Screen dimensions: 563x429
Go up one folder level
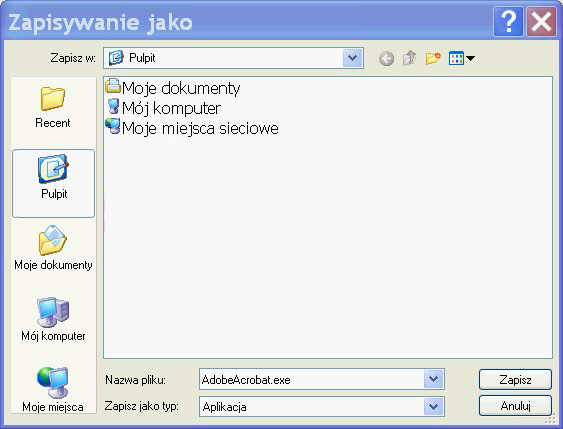coord(409,58)
